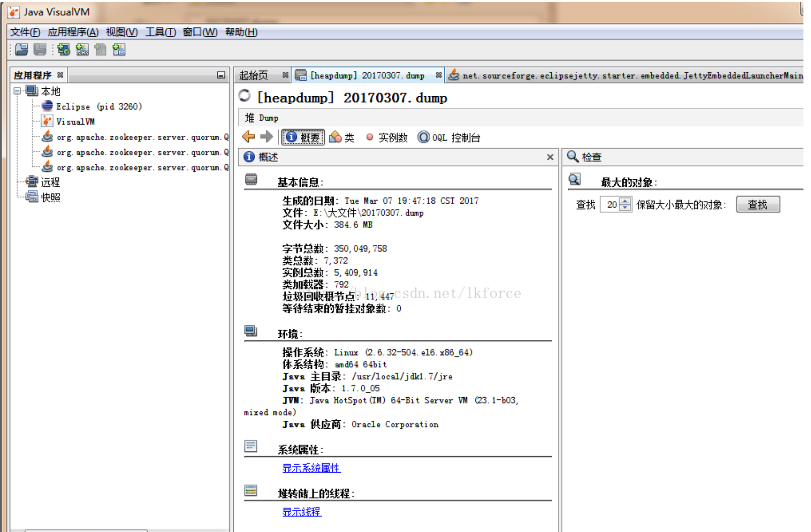Show the 概要 summary view
This screenshot has height=532, width=811.
pyautogui.click(x=303, y=137)
